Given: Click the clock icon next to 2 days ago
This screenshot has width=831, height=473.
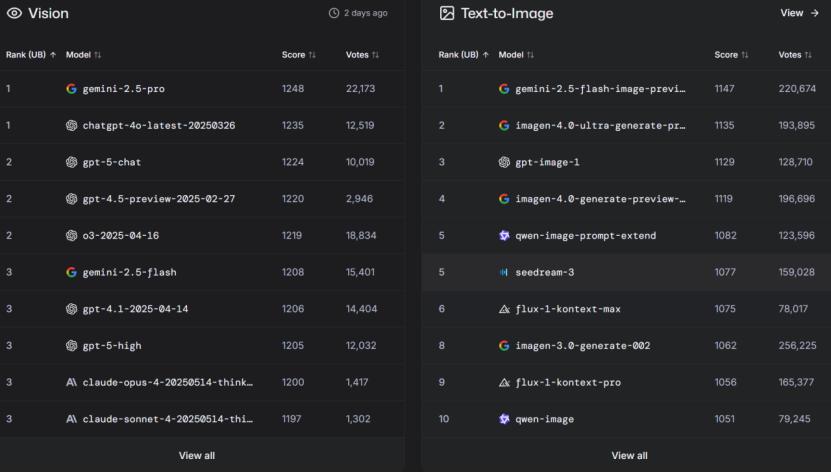Looking at the screenshot, I should click(334, 13).
